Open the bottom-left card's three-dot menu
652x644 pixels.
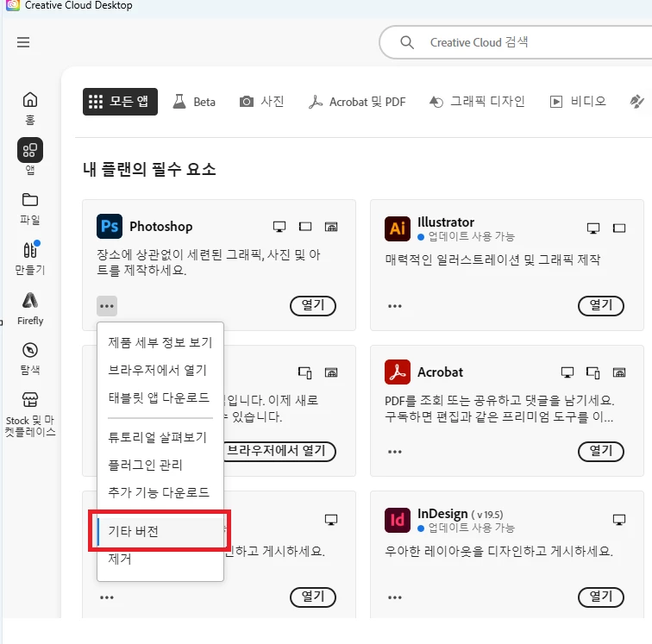click(x=107, y=597)
